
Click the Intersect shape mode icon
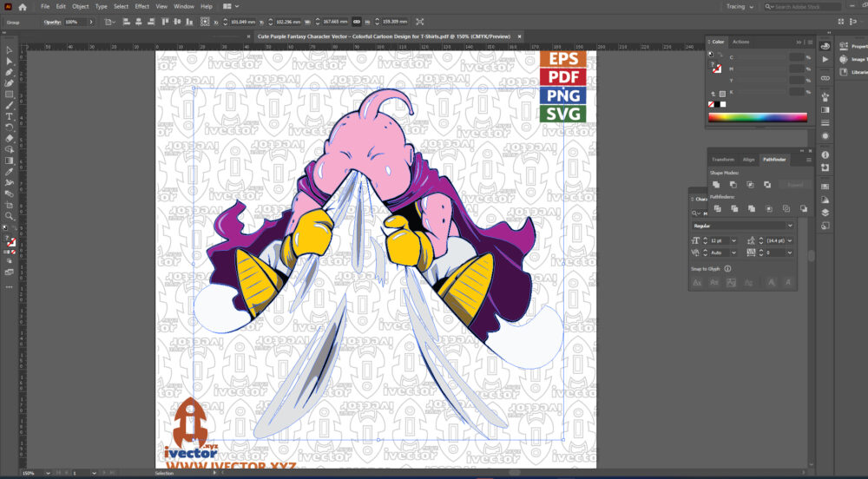click(x=750, y=185)
